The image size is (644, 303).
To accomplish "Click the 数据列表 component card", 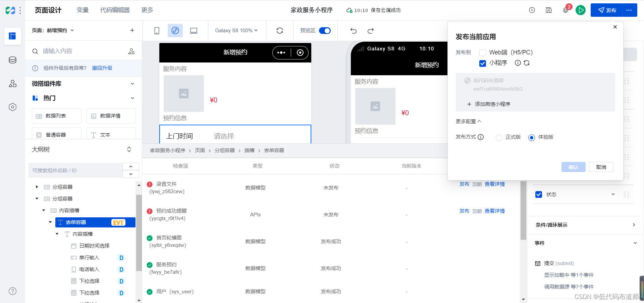I will coord(57,116).
